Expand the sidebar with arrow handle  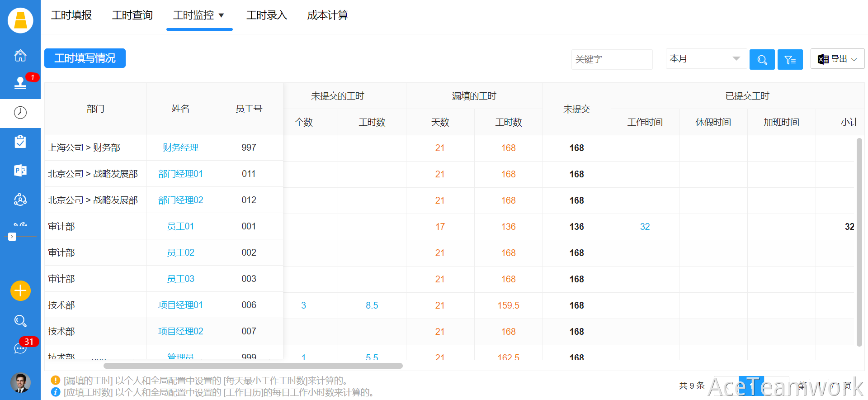click(x=12, y=237)
